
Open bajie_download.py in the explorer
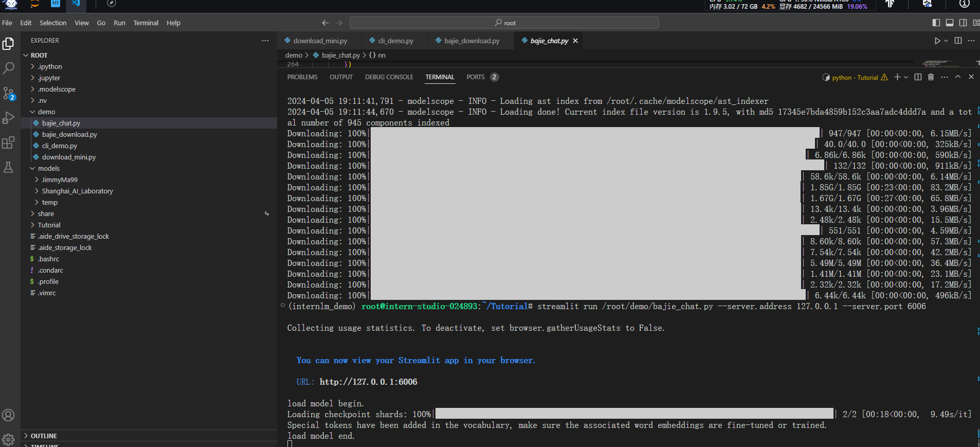(149, 134)
